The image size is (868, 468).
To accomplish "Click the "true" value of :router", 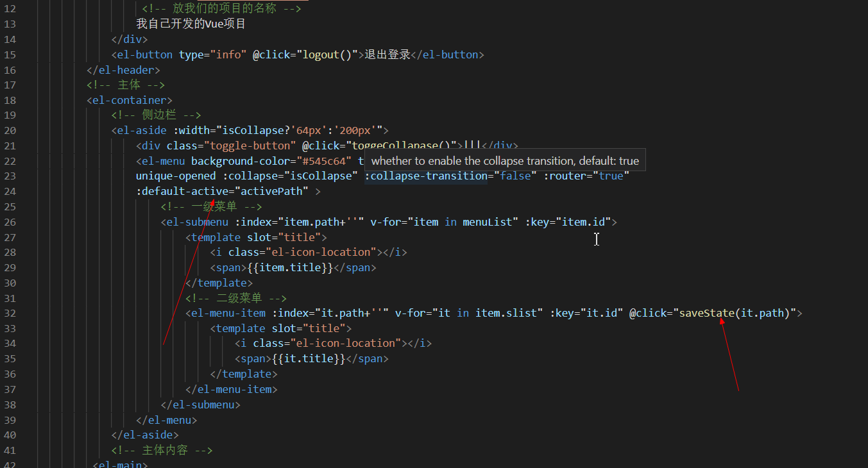I will coord(612,176).
